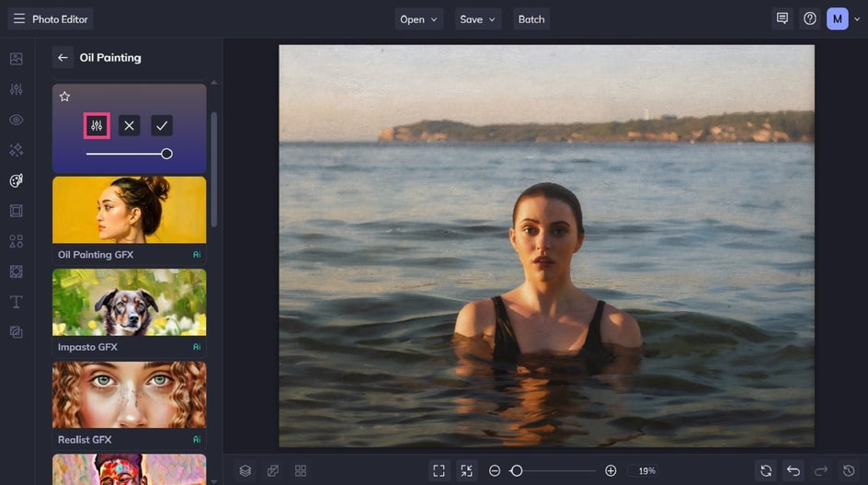868x485 pixels.
Task: Select Realist GFX face thumbnail
Action: coord(129,395)
